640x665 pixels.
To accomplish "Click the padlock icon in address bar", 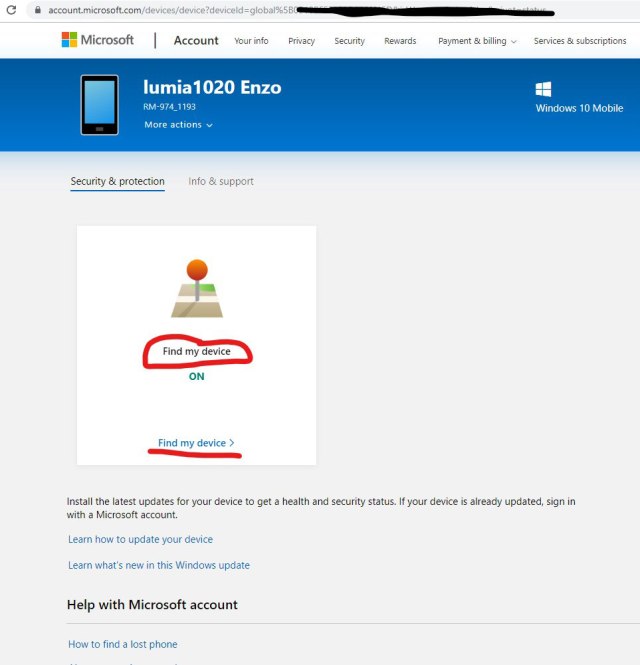I will (x=37, y=9).
